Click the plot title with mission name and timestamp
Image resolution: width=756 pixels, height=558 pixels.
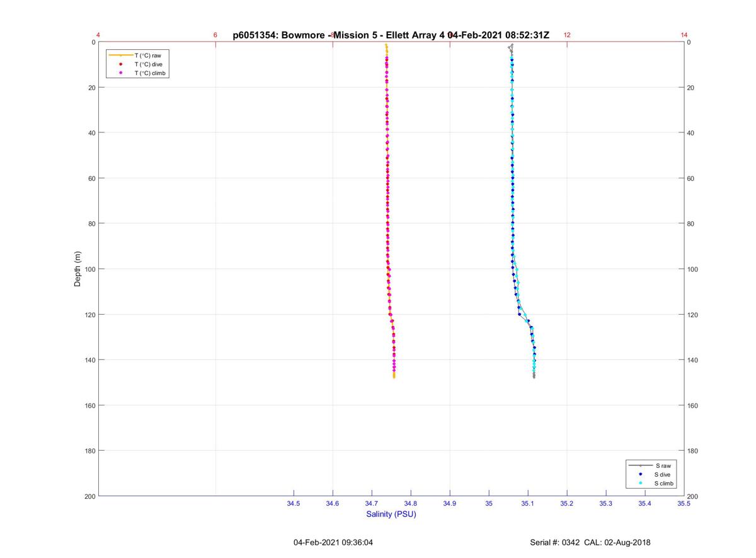(x=391, y=35)
